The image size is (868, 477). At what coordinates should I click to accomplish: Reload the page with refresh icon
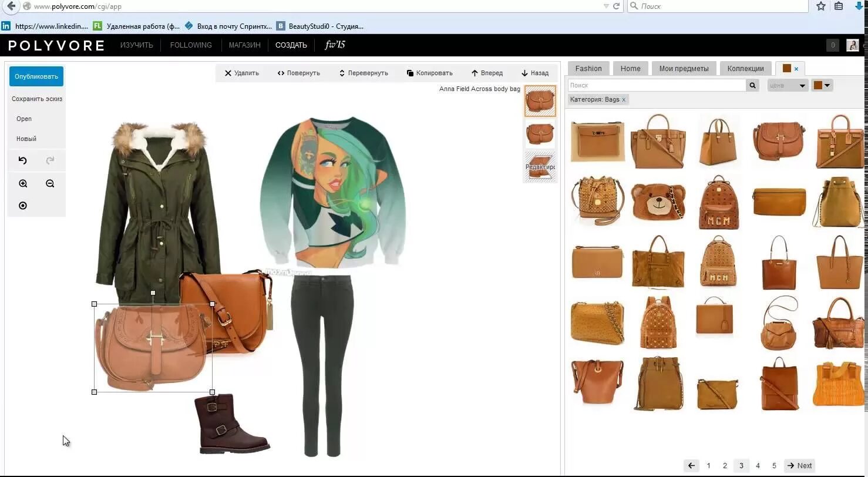pos(616,6)
